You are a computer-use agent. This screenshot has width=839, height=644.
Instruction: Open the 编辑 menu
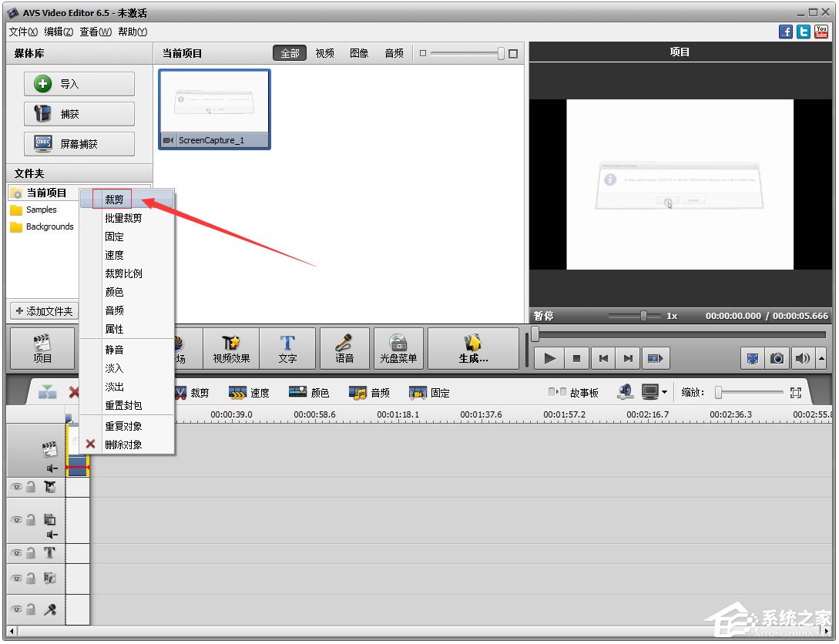pos(59,32)
